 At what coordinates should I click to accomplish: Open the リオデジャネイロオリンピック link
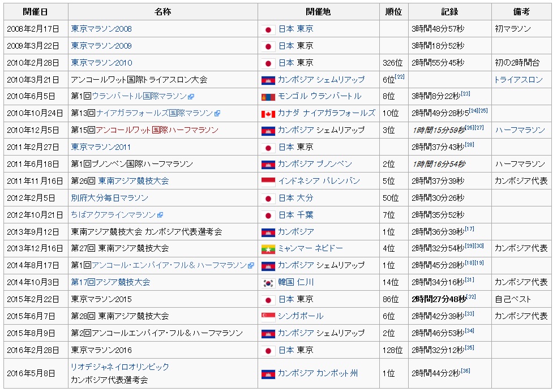point(120,367)
